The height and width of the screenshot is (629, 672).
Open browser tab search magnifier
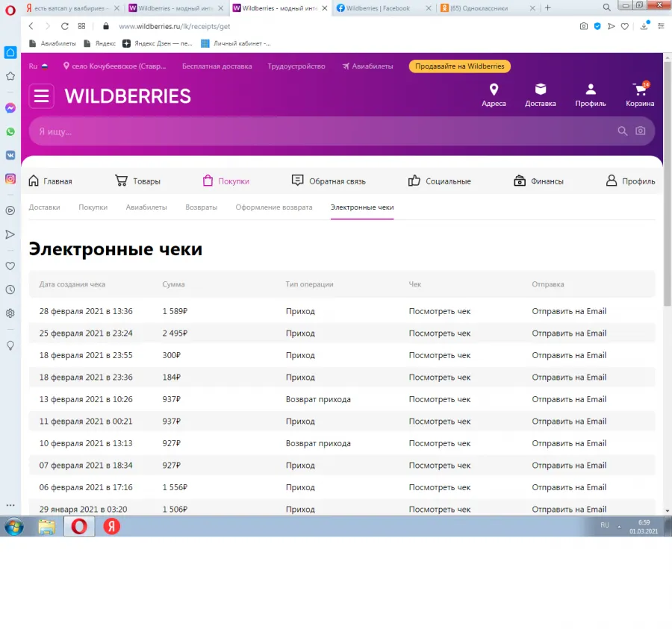point(606,7)
